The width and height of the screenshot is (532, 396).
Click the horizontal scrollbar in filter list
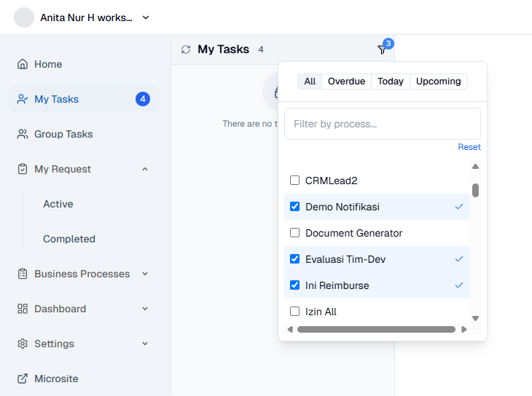tap(376, 330)
